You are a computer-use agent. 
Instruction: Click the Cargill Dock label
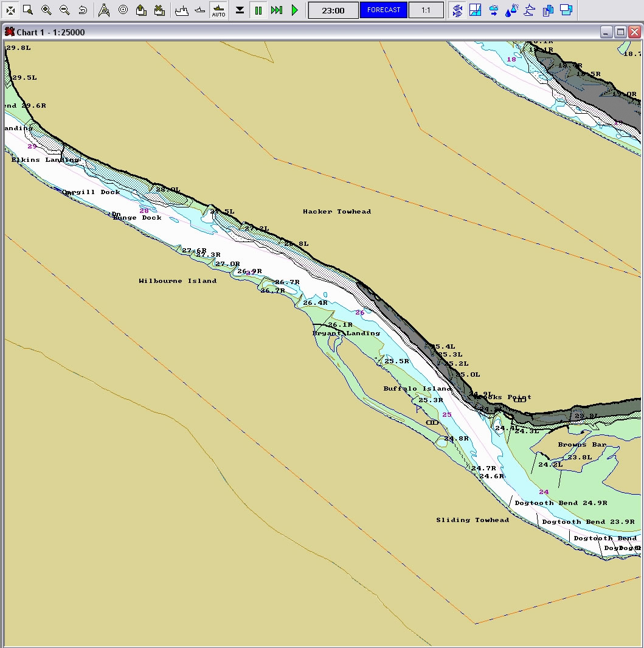tap(91, 192)
